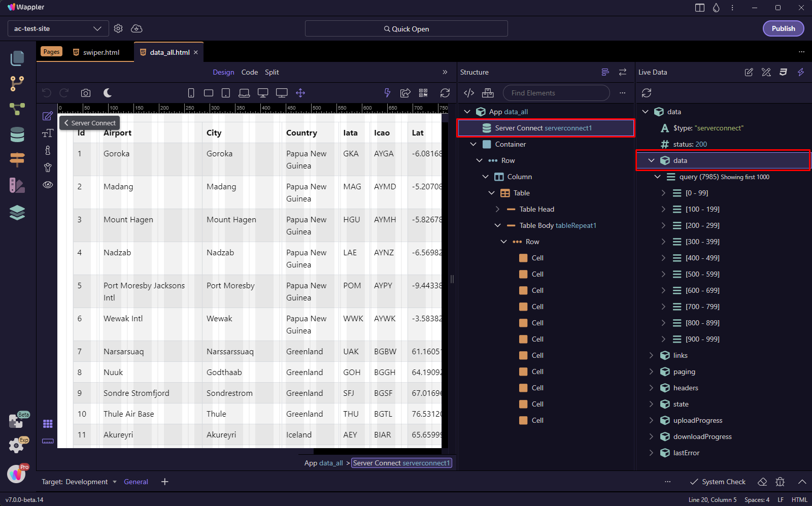
Task: Toggle App Connect lightning bolt in design toolbar
Action: point(387,93)
